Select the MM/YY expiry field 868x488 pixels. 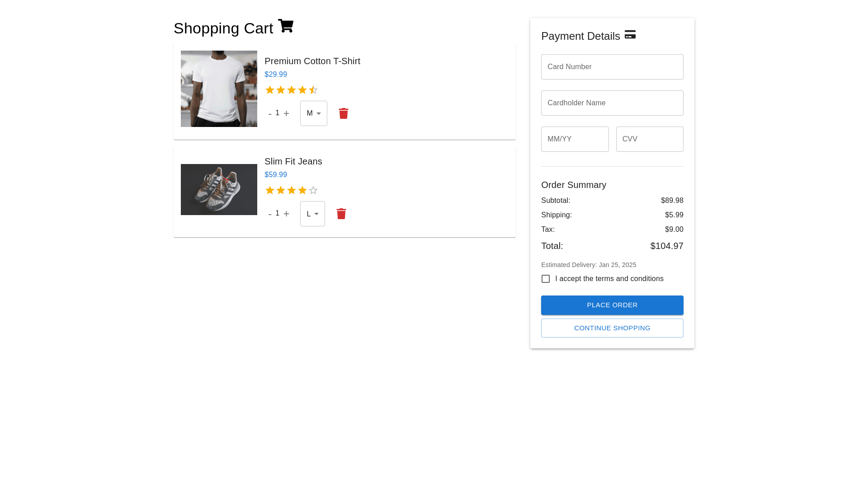click(x=575, y=139)
